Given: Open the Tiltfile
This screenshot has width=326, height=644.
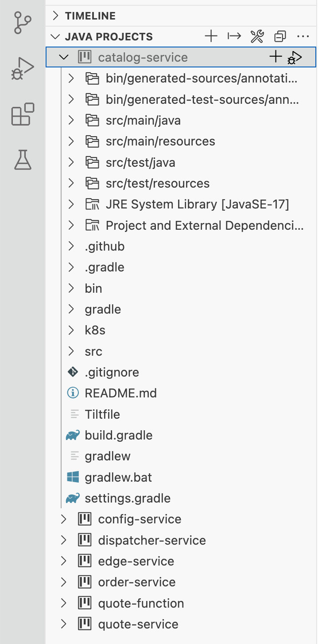Looking at the screenshot, I should tap(102, 414).
